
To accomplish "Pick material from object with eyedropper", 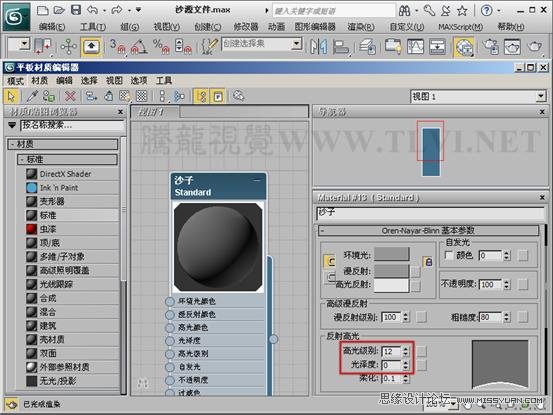I will point(32,96).
